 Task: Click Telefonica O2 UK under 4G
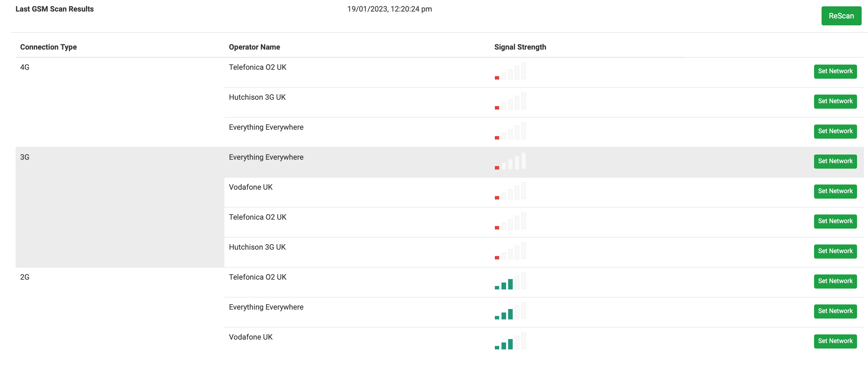tap(258, 67)
